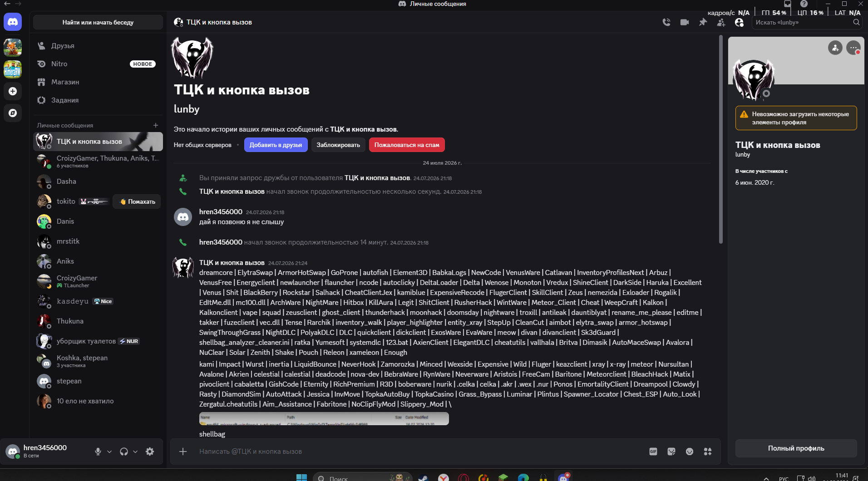This screenshot has height=481, width=868.
Task: Click the Add a Server plus icon
Action: tap(13, 91)
